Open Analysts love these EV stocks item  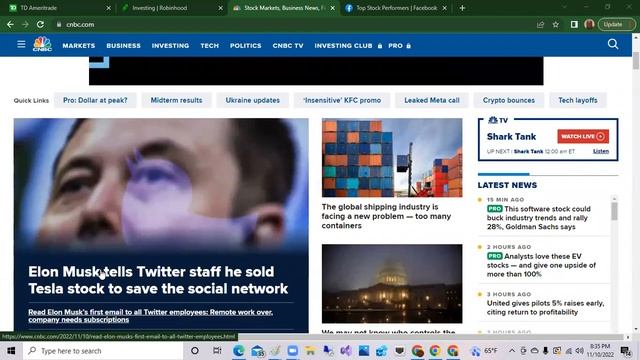point(541,265)
